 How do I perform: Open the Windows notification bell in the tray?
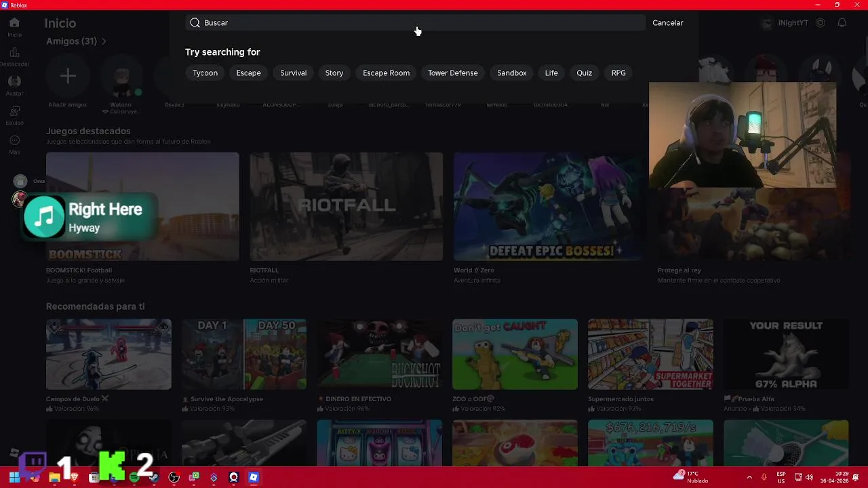[x=855, y=477]
